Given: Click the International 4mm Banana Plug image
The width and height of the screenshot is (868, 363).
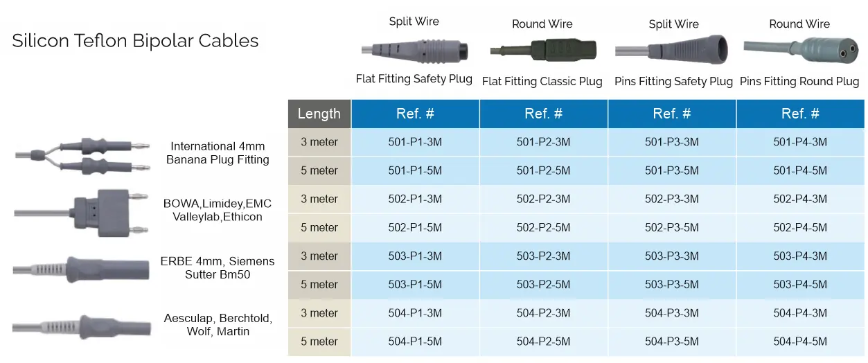Looking at the screenshot, I should 83,156.
